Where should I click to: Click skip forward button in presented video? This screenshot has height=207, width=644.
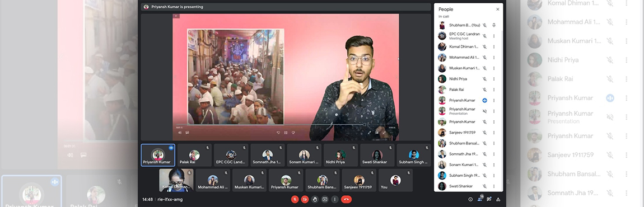[293, 133]
